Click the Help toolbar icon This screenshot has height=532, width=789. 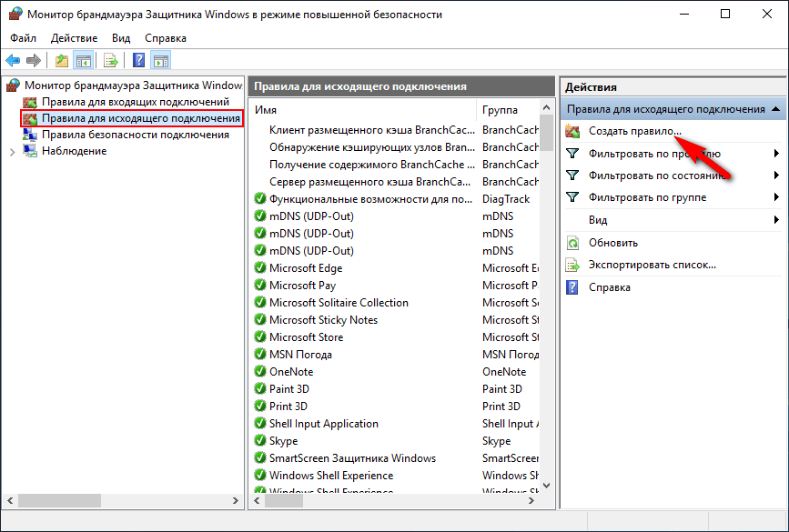point(138,61)
